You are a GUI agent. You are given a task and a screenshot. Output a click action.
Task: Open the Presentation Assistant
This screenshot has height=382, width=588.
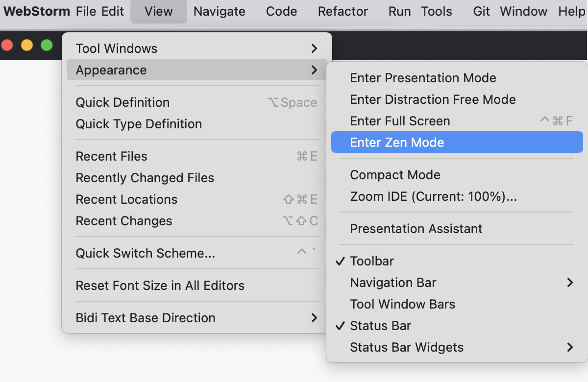[416, 229]
